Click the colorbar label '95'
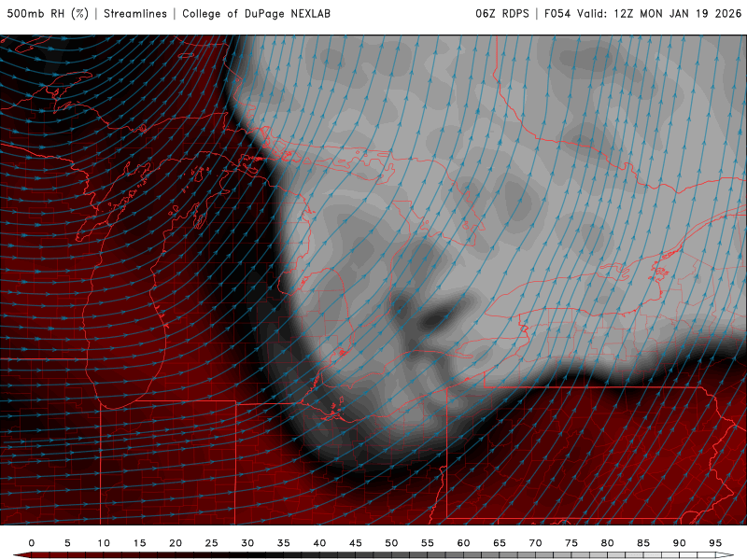This screenshot has width=747, height=560. pyautogui.click(x=715, y=543)
